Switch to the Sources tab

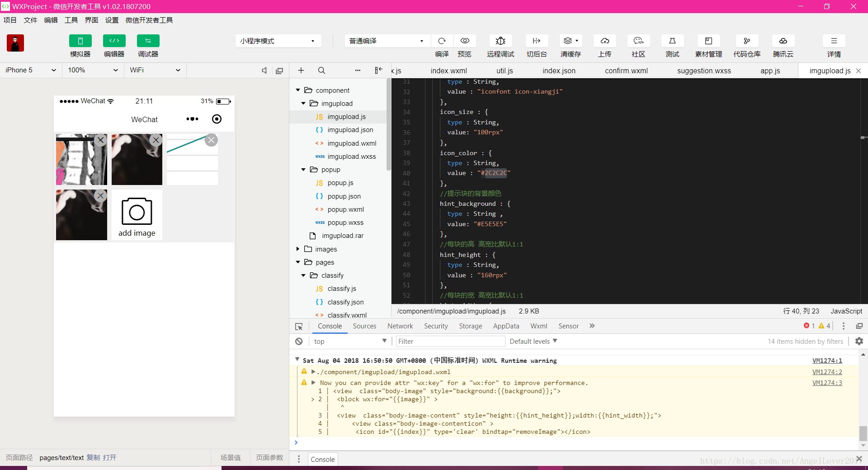click(364, 326)
